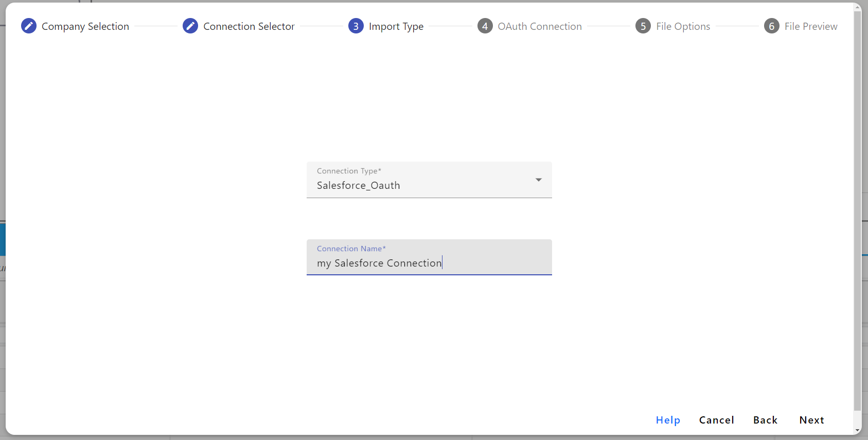
Task: Focus the Connection Name text field
Action: 429,262
